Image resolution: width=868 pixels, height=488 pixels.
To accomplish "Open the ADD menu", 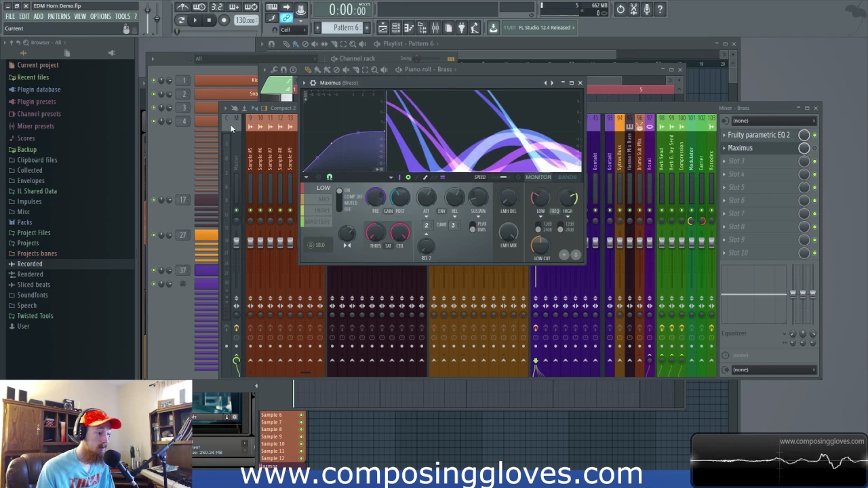I will click(39, 16).
